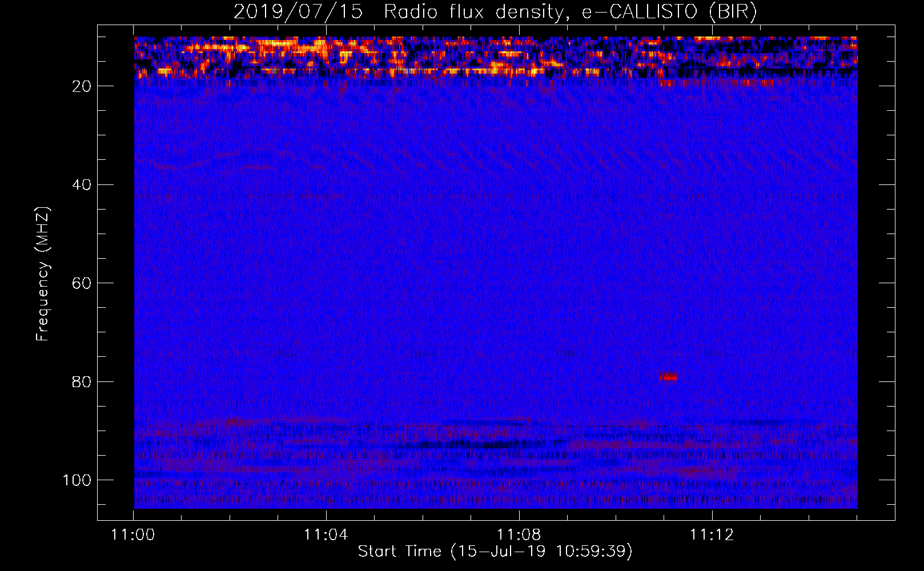Click the 11:04 time tick label
This screenshot has width=924, height=571.
(326, 535)
